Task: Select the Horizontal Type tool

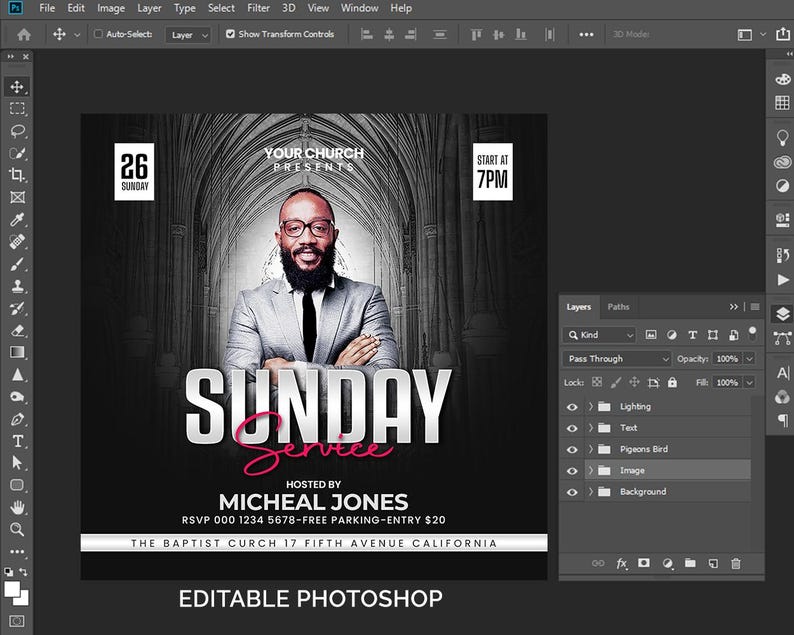Action: click(17, 441)
